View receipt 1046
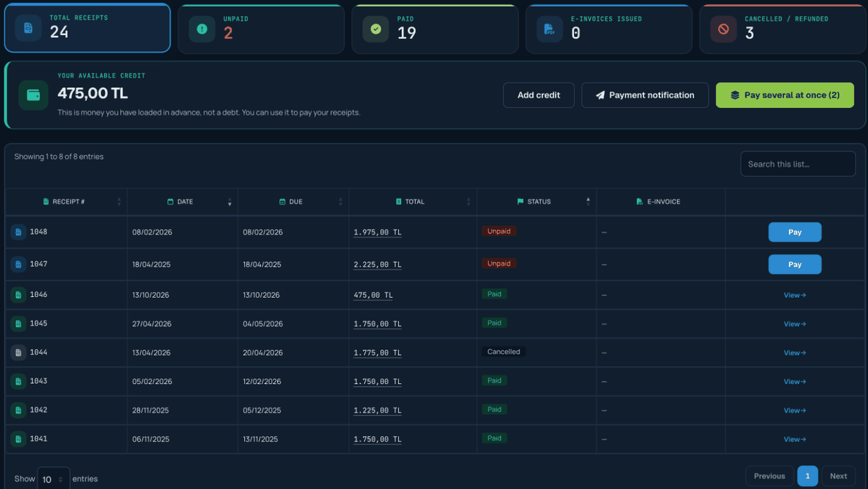 click(x=794, y=295)
